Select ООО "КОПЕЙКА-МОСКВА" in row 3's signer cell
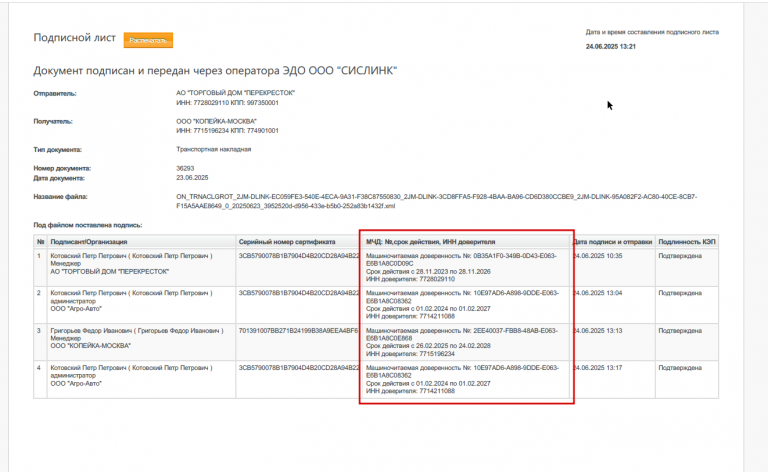 tap(91, 346)
